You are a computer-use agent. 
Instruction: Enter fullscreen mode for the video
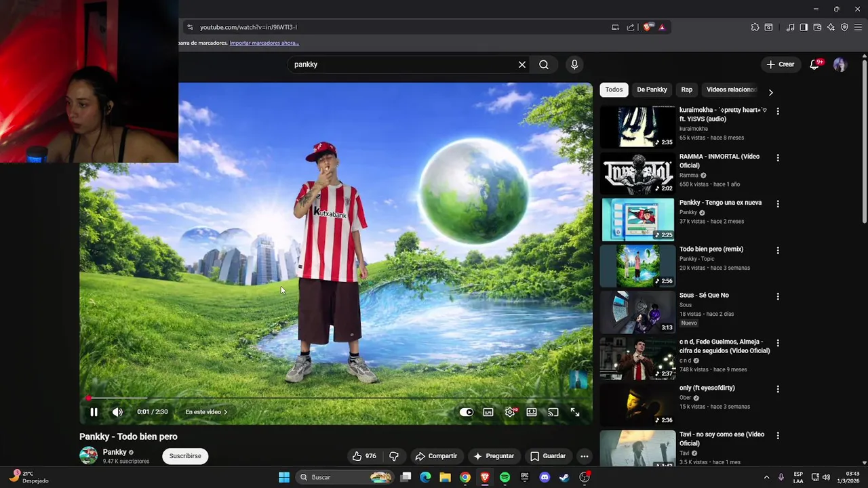pos(575,412)
